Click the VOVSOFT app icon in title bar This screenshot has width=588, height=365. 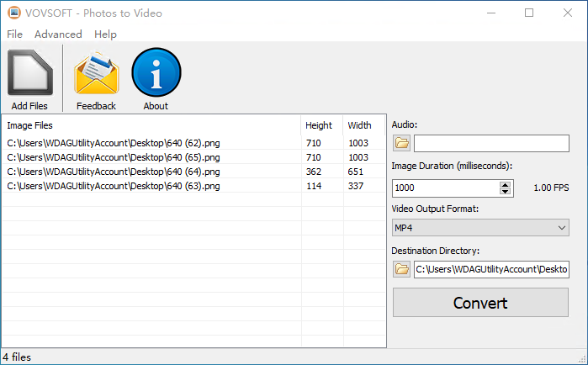[13, 13]
